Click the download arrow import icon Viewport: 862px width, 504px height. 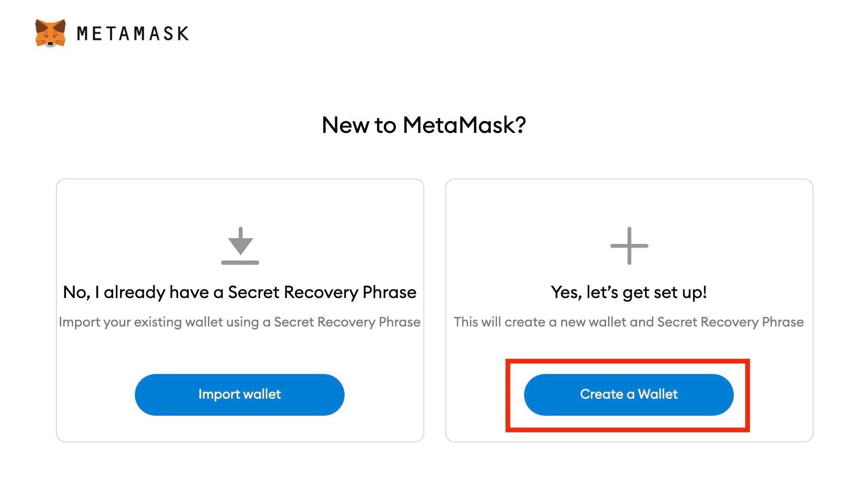coord(240,246)
